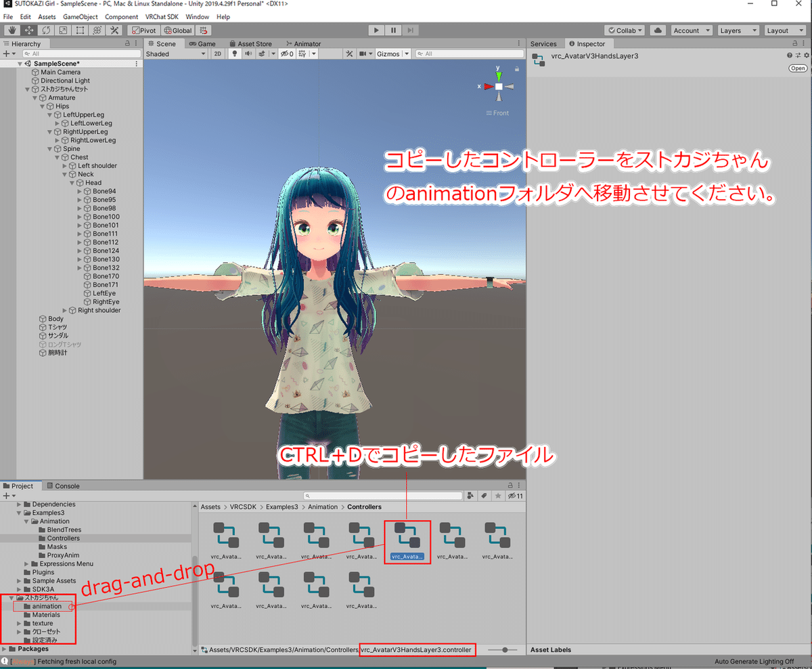Click the Play button
This screenshot has height=669, width=812.
point(376,30)
